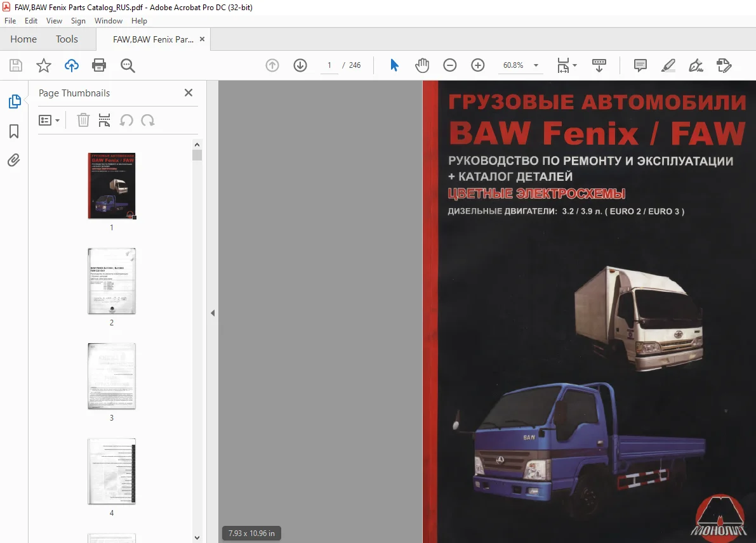Click the current page number field

pyautogui.click(x=329, y=65)
